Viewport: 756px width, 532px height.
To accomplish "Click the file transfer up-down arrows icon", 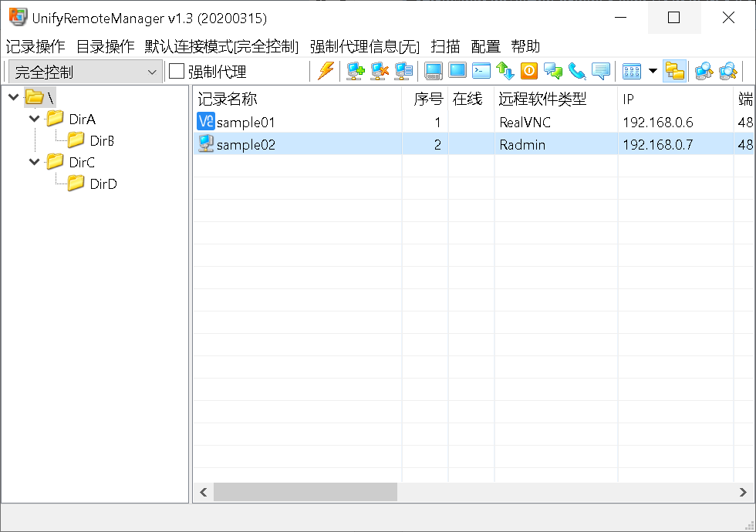I will click(505, 72).
